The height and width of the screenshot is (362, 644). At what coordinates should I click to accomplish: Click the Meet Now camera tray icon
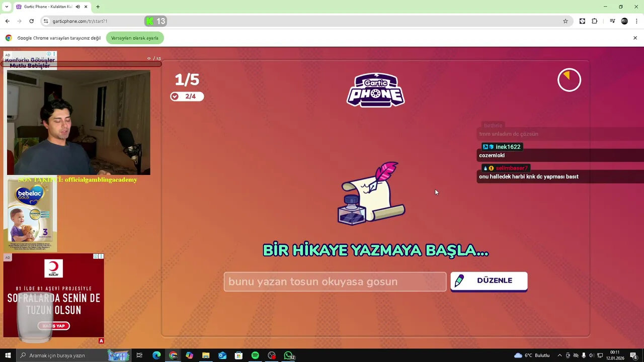click(568, 355)
